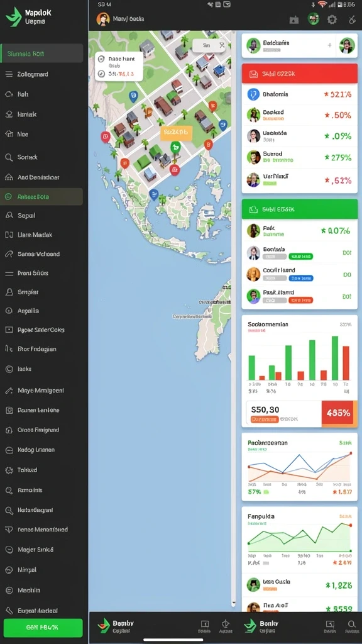This screenshot has height=644, width=362.
Task: Select the green map pin marker
Action: point(175,147)
